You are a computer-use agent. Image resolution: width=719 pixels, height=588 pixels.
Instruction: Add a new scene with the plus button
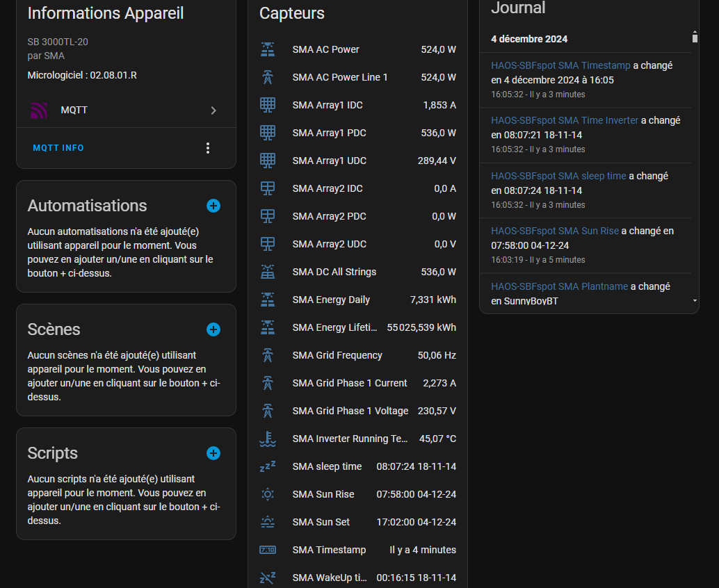coord(213,329)
